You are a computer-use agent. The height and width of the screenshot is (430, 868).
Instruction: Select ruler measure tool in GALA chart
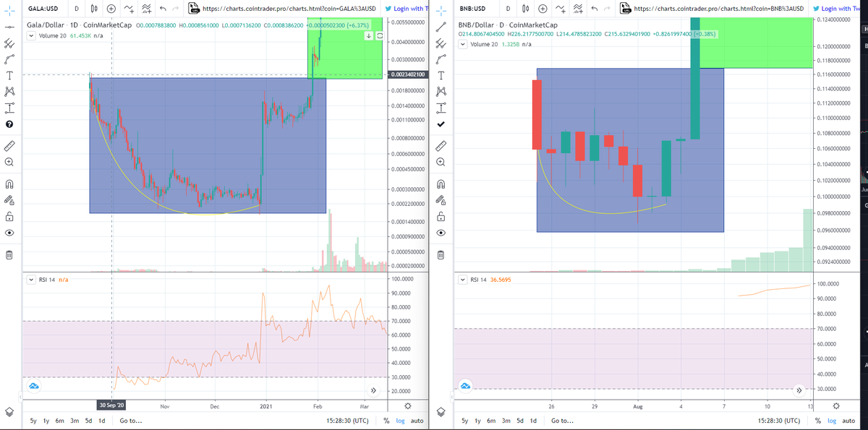coord(9,145)
